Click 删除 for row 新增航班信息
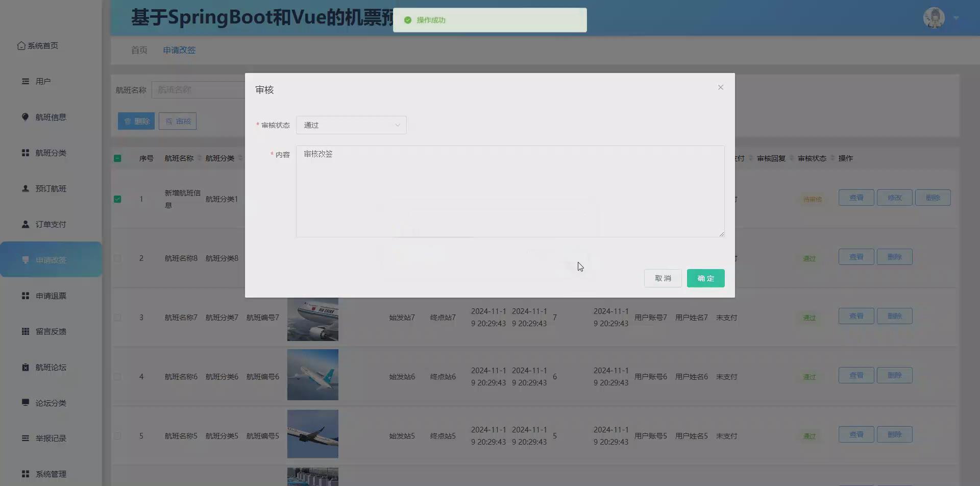 (933, 198)
